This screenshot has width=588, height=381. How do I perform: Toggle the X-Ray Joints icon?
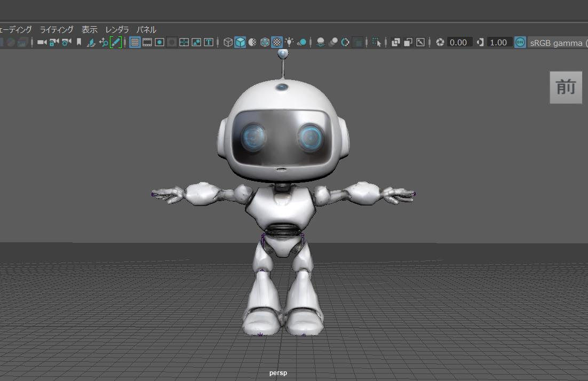420,42
